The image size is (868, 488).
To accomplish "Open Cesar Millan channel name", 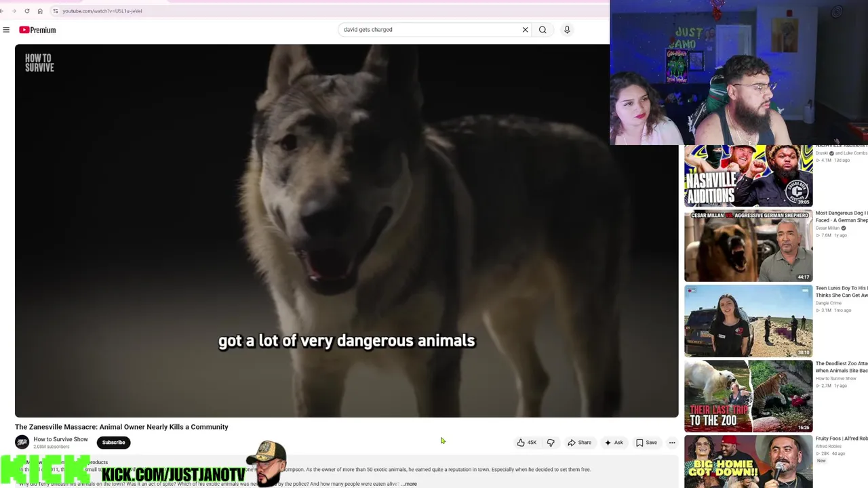I will click(827, 228).
